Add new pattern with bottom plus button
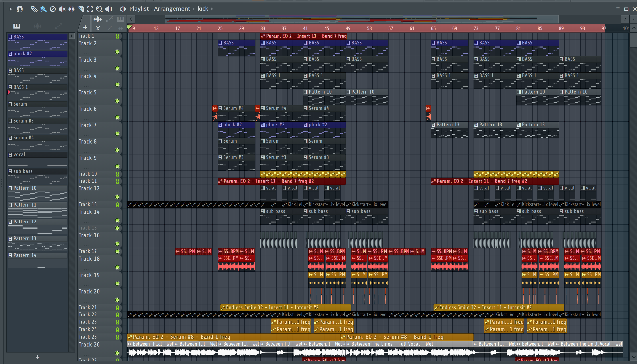Image resolution: width=637 pixels, height=364 pixels. [38, 357]
